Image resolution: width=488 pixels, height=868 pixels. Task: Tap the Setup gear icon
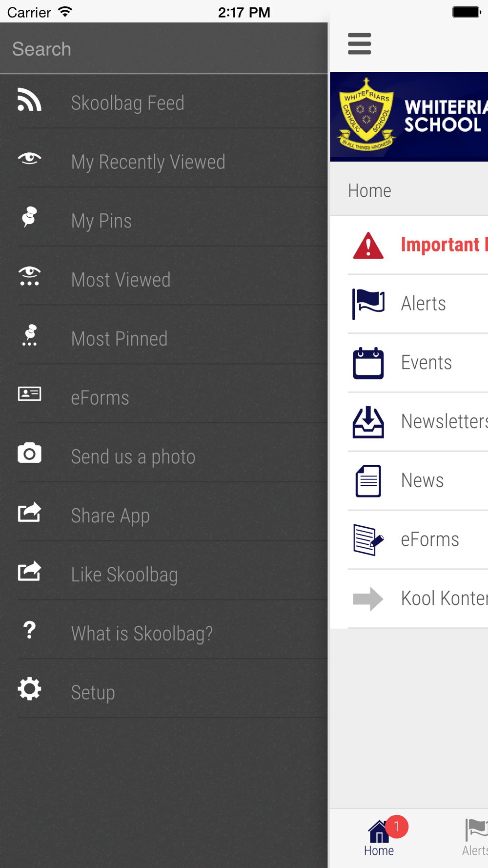coord(29,689)
